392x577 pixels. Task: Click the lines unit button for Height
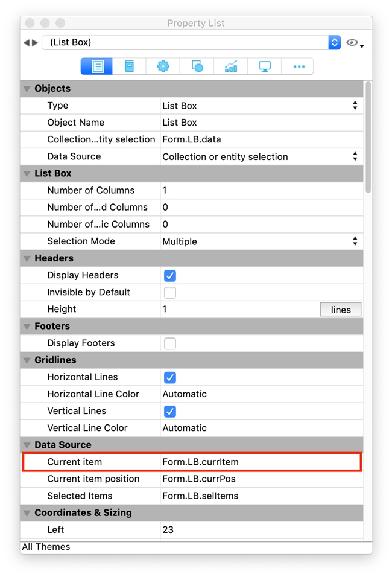[340, 310]
